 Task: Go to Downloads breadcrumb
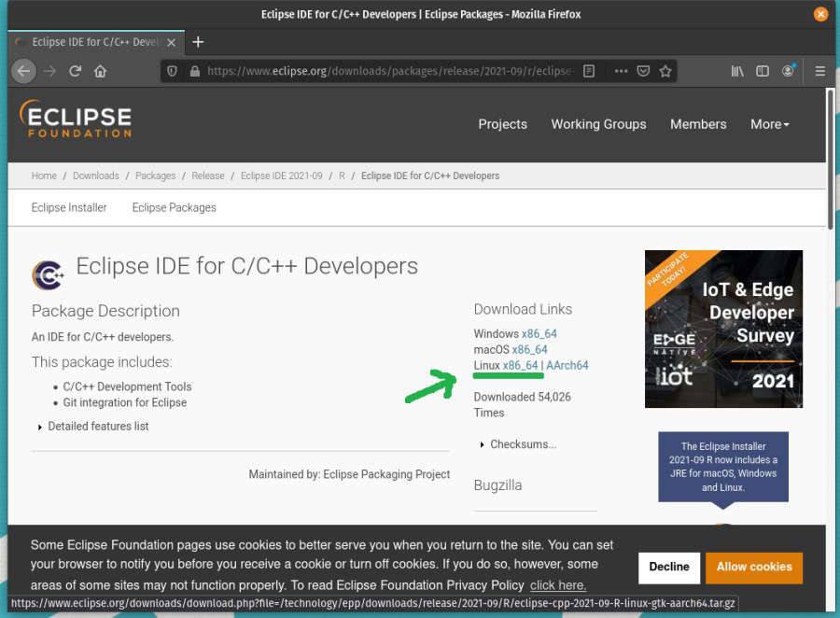tap(96, 176)
